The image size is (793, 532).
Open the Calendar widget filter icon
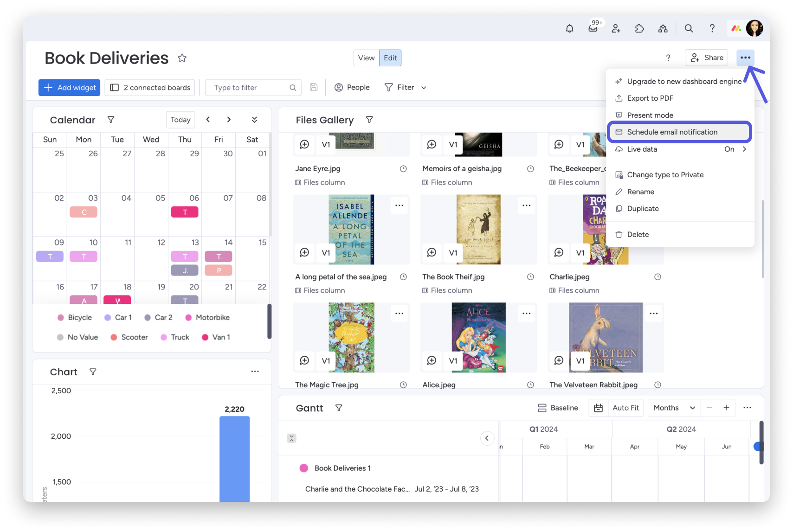point(111,120)
